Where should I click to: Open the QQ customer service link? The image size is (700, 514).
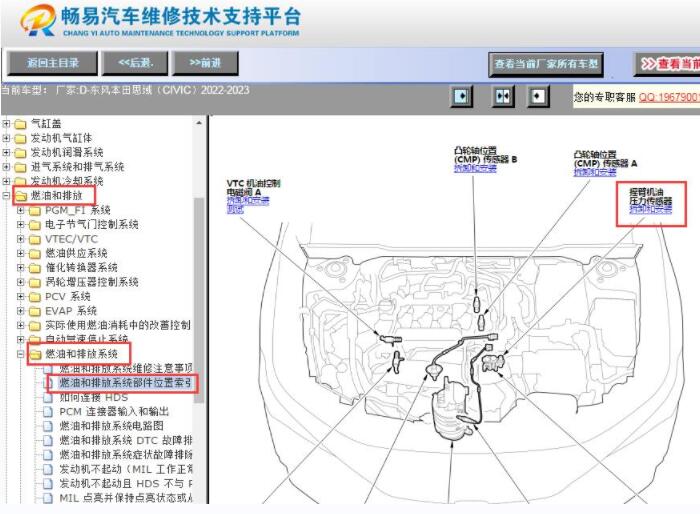point(669,97)
